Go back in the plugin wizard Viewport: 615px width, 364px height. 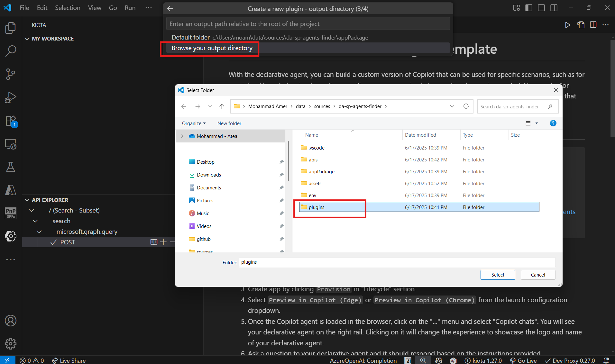[x=170, y=9]
